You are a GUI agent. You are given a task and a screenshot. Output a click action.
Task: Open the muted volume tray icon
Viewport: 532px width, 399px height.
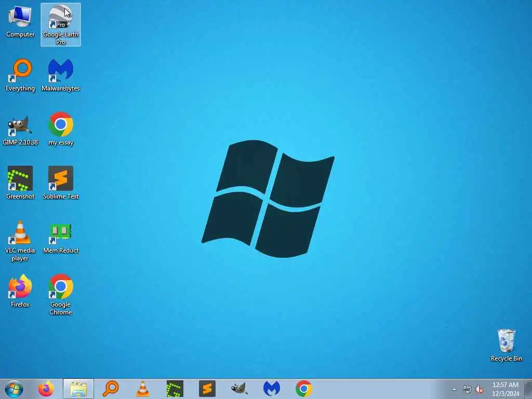(480, 390)
